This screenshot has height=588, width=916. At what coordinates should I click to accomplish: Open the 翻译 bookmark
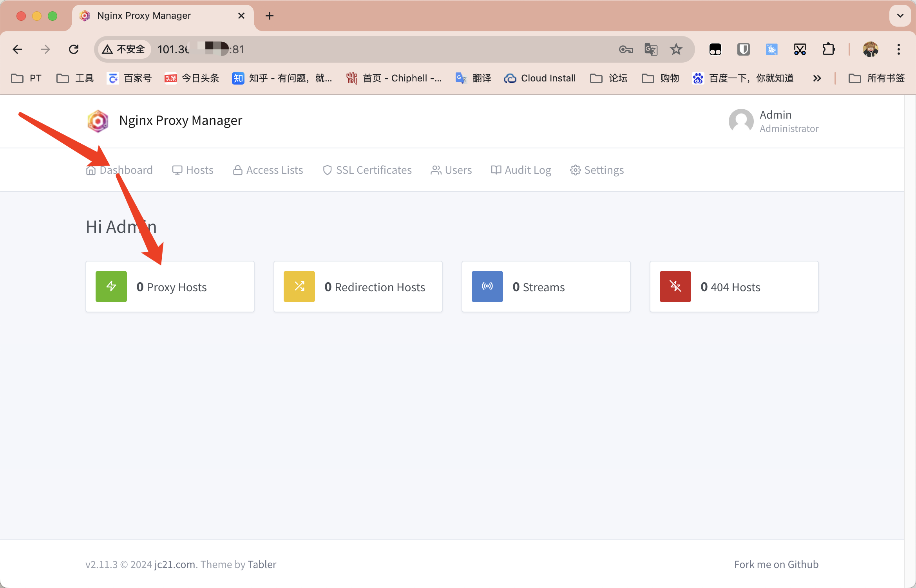473,78
